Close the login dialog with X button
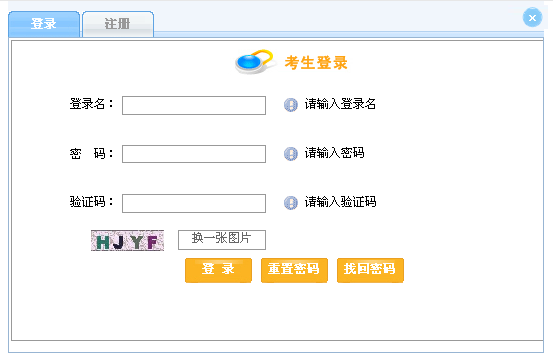 pyautogui.click(x=532, y=17)
